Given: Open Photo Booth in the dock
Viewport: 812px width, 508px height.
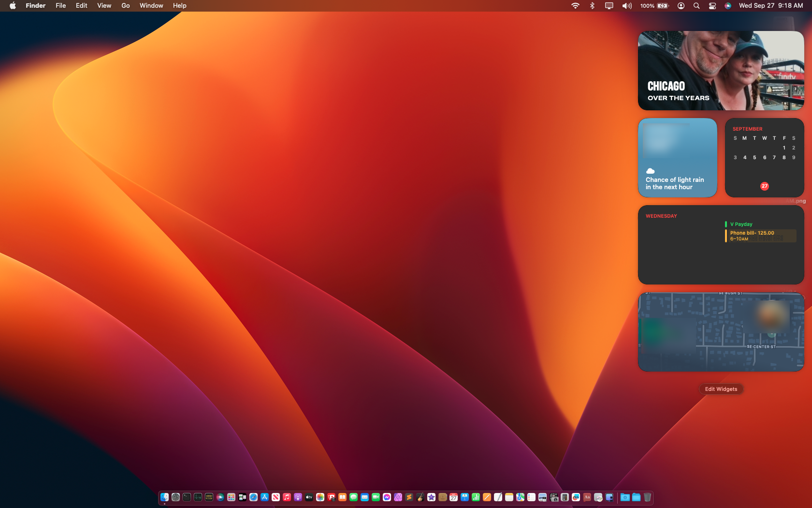Looking at the screenshot, I should tap(331, 497).
